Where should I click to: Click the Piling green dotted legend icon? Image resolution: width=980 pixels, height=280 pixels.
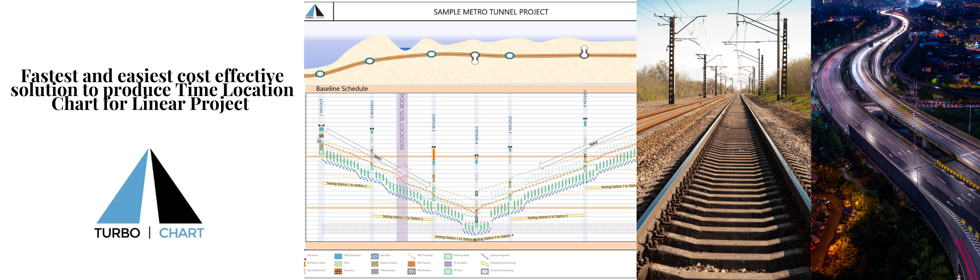(338, 264)
